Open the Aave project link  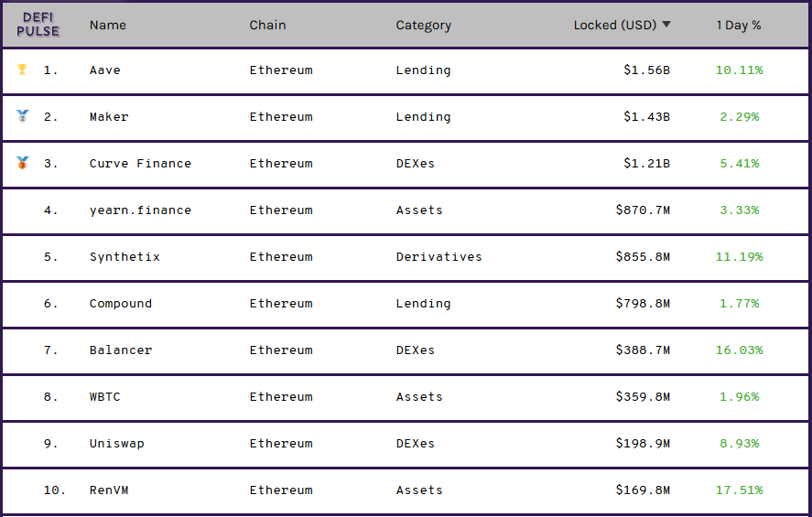(104, 70)
